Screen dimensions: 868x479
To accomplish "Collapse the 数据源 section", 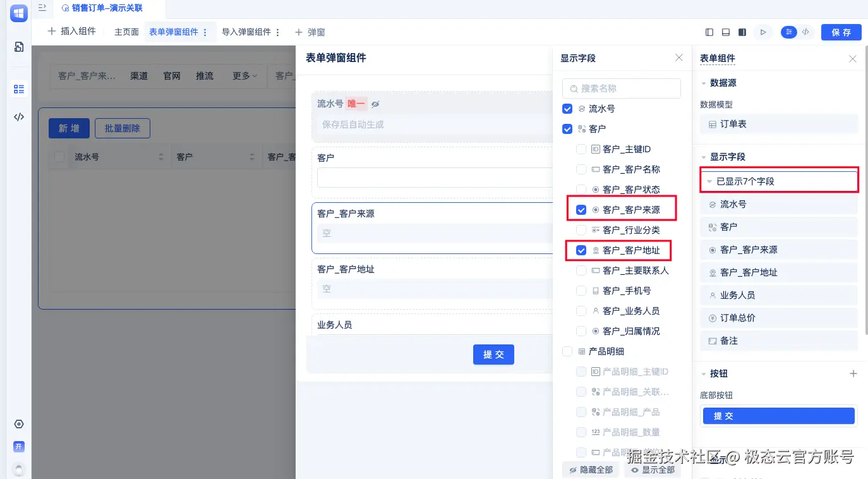I will [704, 83].
